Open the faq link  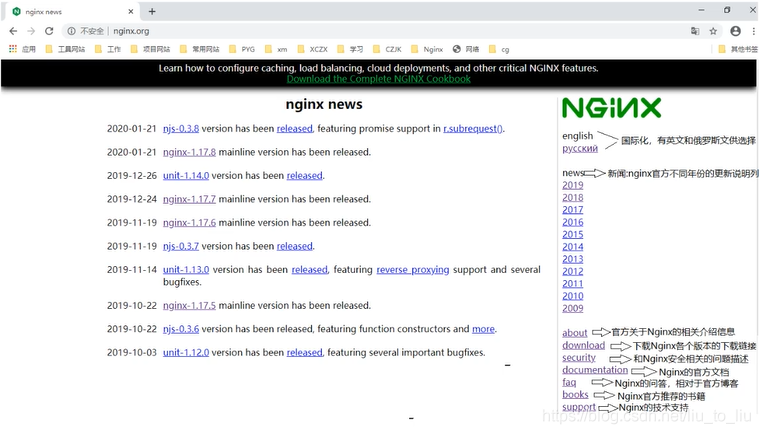(569, 383)
